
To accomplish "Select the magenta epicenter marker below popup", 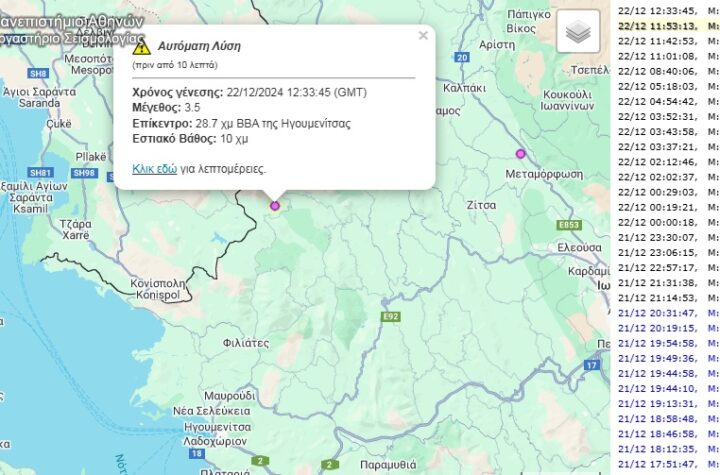I will tap(275, 206).
